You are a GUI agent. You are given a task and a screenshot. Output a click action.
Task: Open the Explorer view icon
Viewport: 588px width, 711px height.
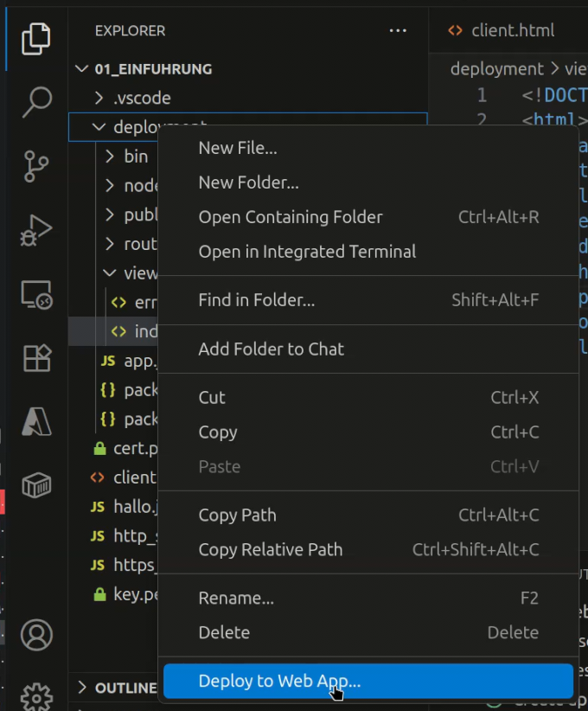(36, 39)
